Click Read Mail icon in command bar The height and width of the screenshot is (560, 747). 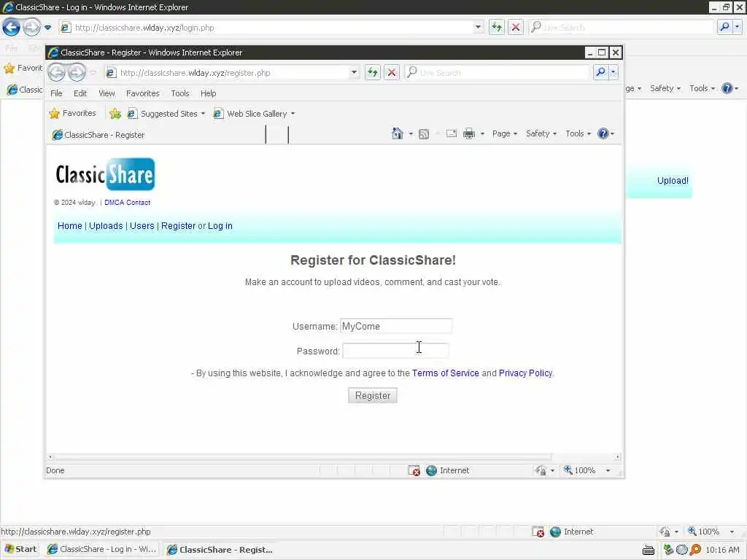[451, 134]
